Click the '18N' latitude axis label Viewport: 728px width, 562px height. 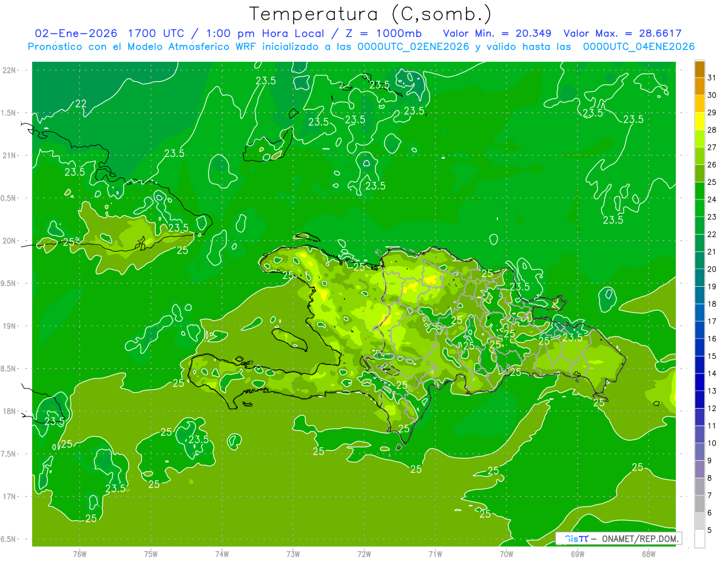10,411
